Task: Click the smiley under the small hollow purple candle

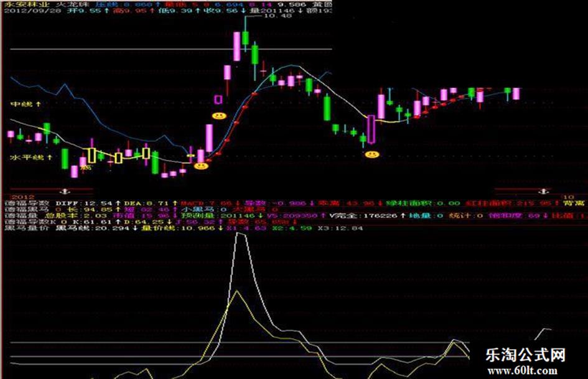Action: point(219,115)
